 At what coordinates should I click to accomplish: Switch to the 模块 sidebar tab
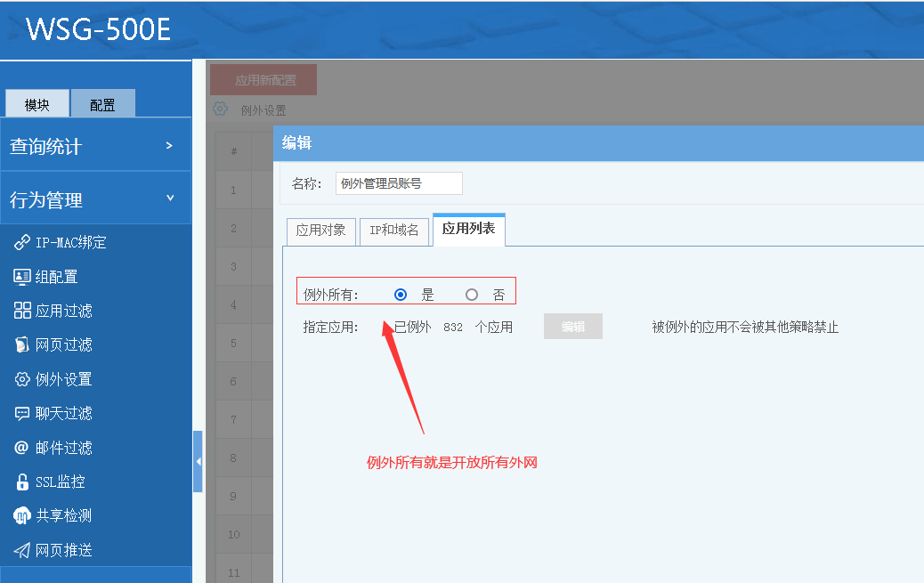pos(37,104)
